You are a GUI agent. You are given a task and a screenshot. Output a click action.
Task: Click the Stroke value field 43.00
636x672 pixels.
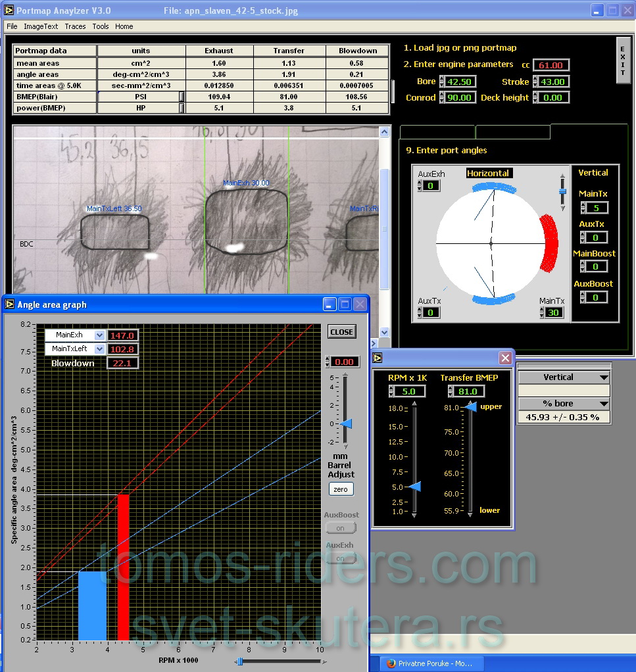[552, 82]
